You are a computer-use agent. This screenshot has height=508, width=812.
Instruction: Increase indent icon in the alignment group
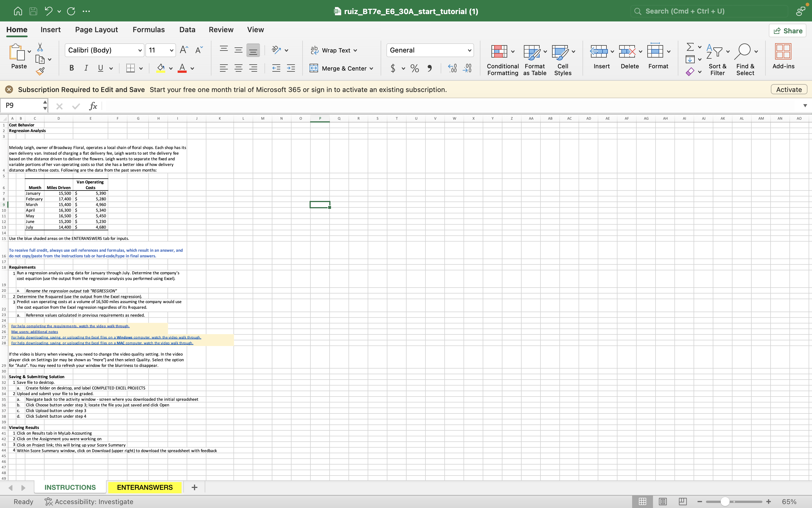point(291,68)
